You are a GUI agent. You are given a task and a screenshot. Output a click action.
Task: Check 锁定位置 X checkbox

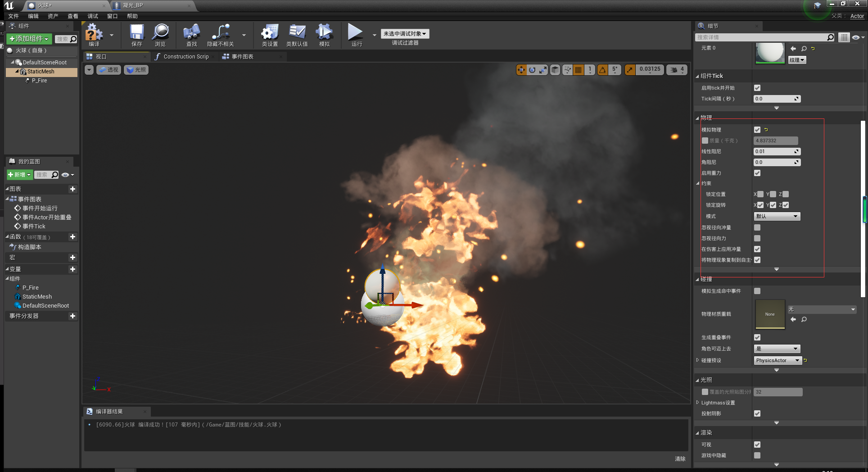[x=760, y=194]
